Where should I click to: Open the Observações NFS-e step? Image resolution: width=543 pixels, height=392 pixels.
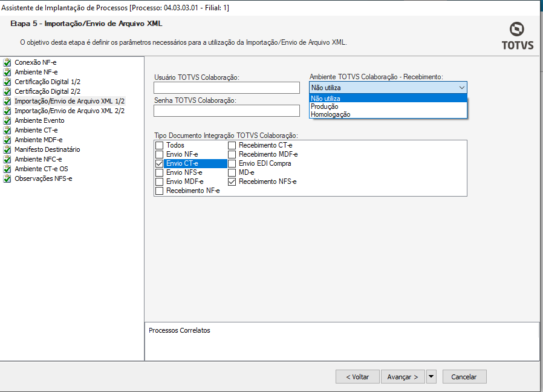pyautogui.click(x=44, y=179)
